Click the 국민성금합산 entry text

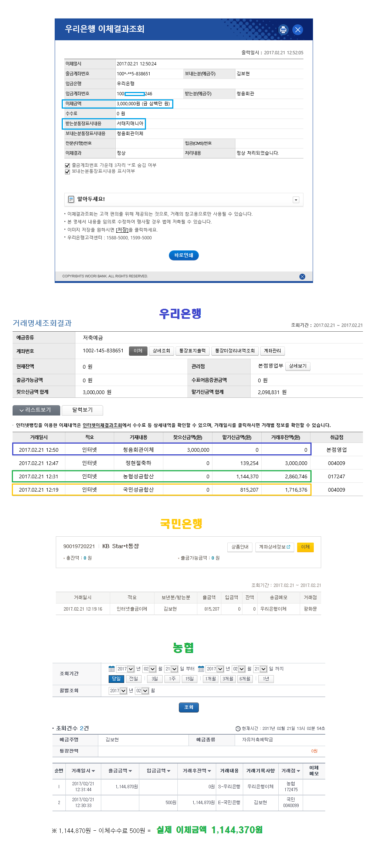(139, 490)
